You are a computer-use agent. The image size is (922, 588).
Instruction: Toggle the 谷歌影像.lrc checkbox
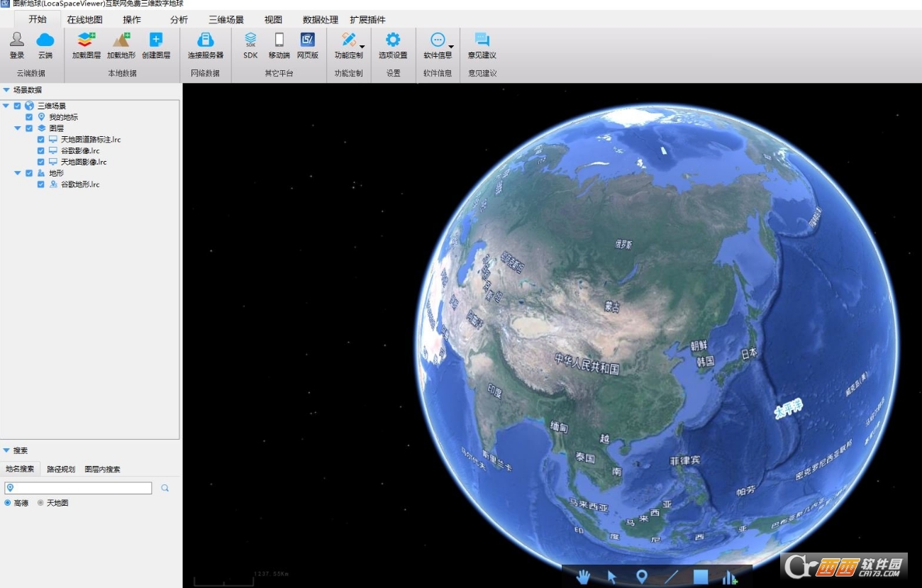click(41, 151)
